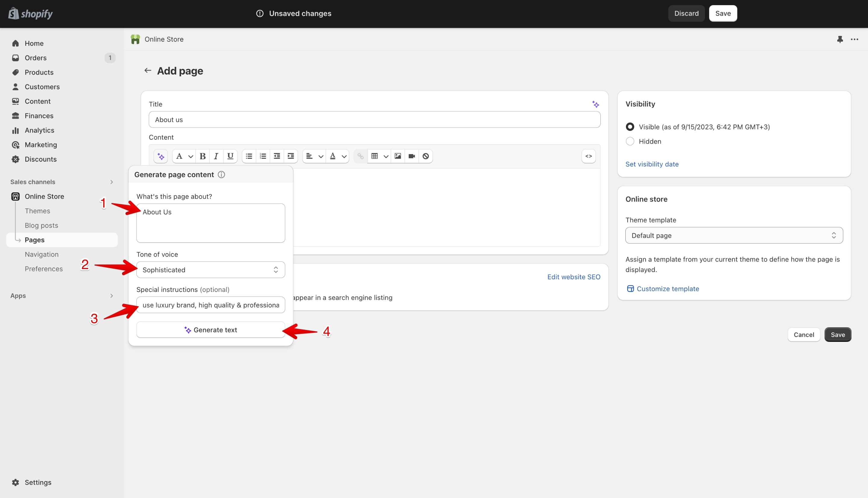Open the three-dot more menu
This screenshot has height=498, width=868.
(854, 39)
